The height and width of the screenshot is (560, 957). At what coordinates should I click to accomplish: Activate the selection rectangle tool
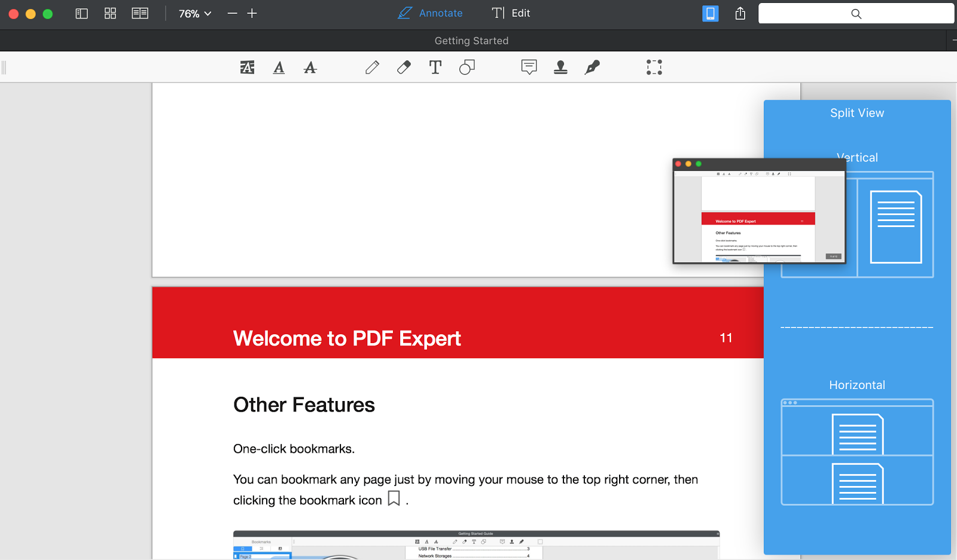[654, 68]
